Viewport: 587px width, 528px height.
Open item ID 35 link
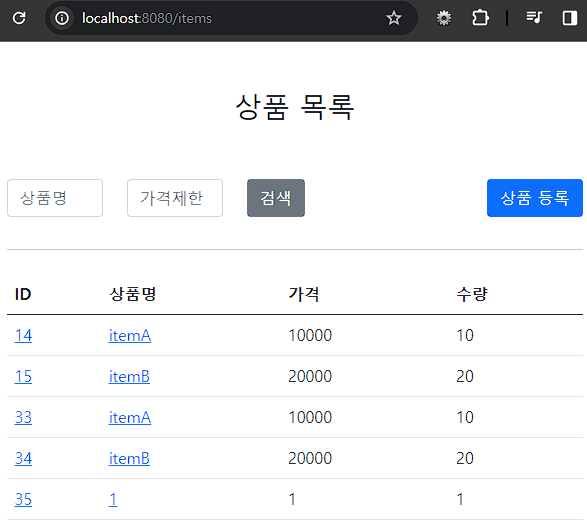[23, 499]
